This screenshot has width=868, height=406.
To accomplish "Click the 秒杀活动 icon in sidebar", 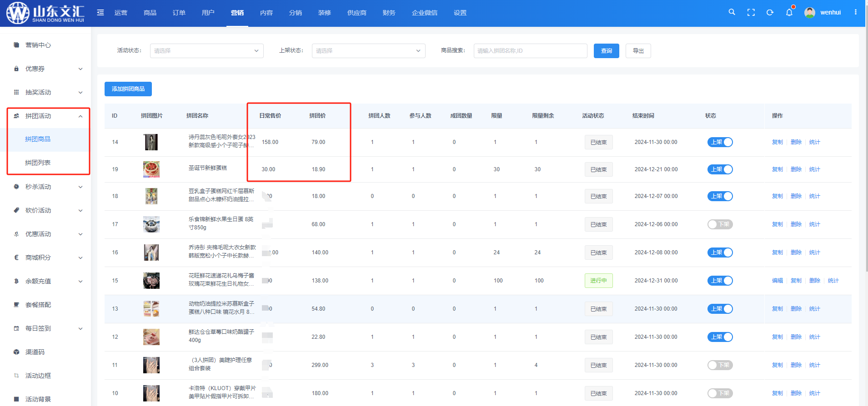I will 16,187.
